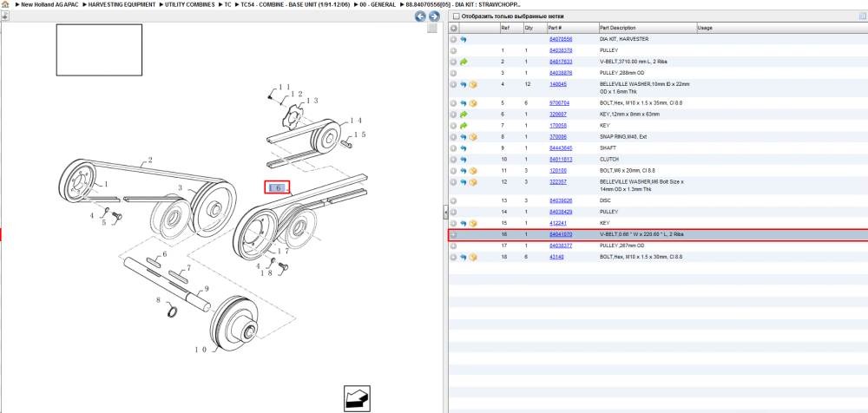868x413 pixels.
Task: Open part number 84070556 link
Action: pos(560,39)
